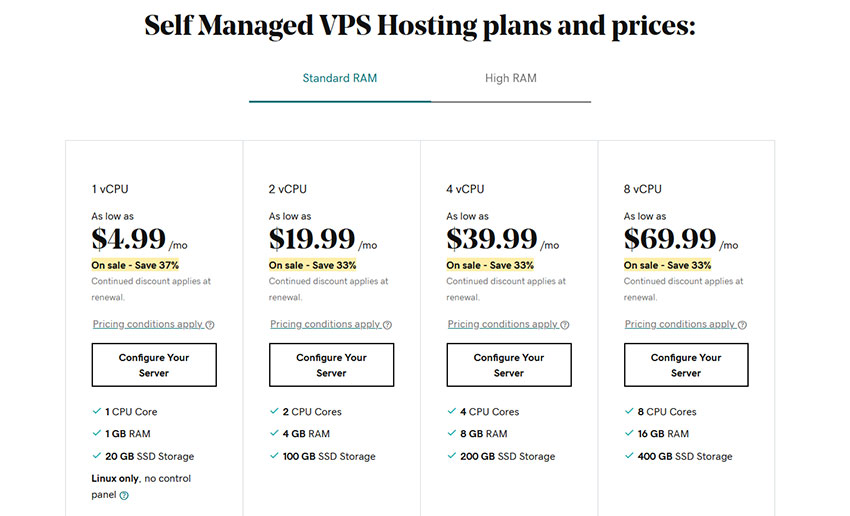Viewport: 850px width, 516px height.
Task: Open pricing help icon for 8 vCPU plan
Action: (742, 325)
